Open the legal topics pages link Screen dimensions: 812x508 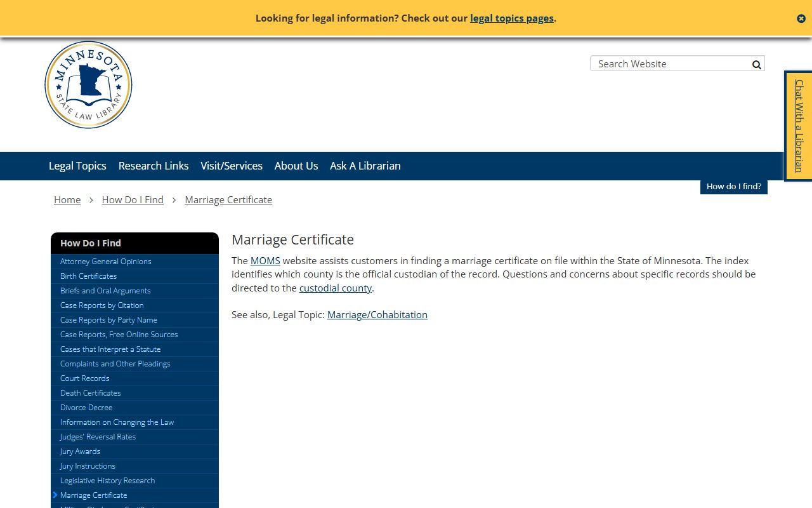tap(512, 18)
